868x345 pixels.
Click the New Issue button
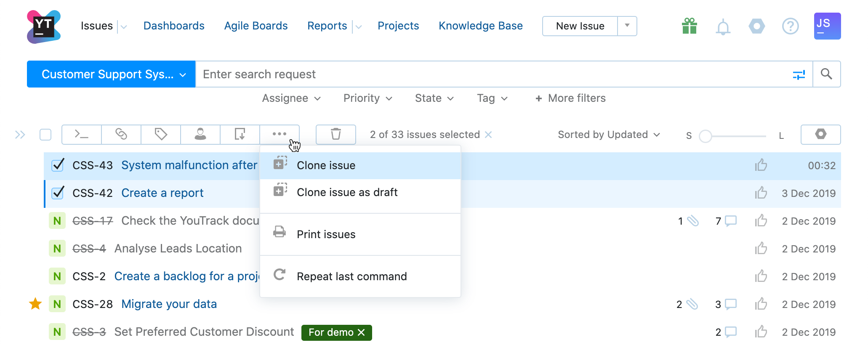(x=580, y=26)
